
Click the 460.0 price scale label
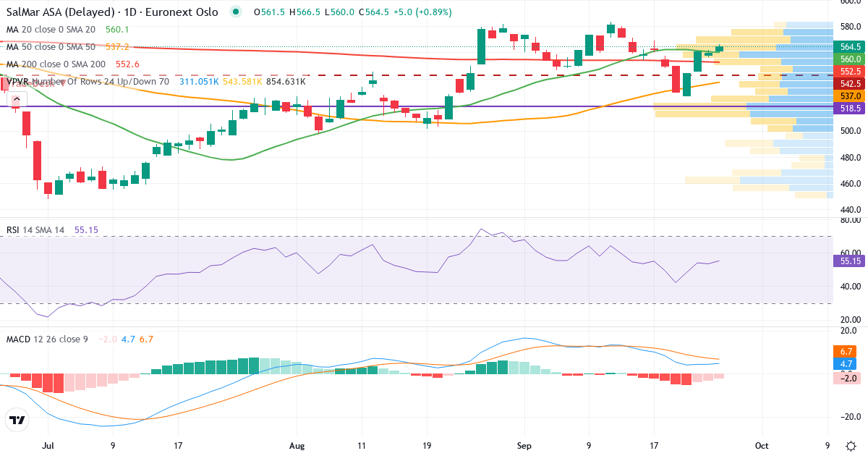pos(850,184)
